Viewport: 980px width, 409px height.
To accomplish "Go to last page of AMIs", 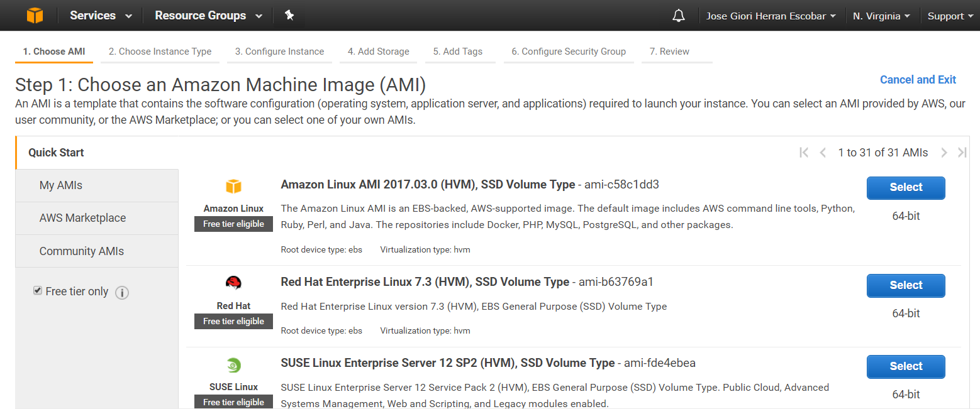I will point(962,153).
